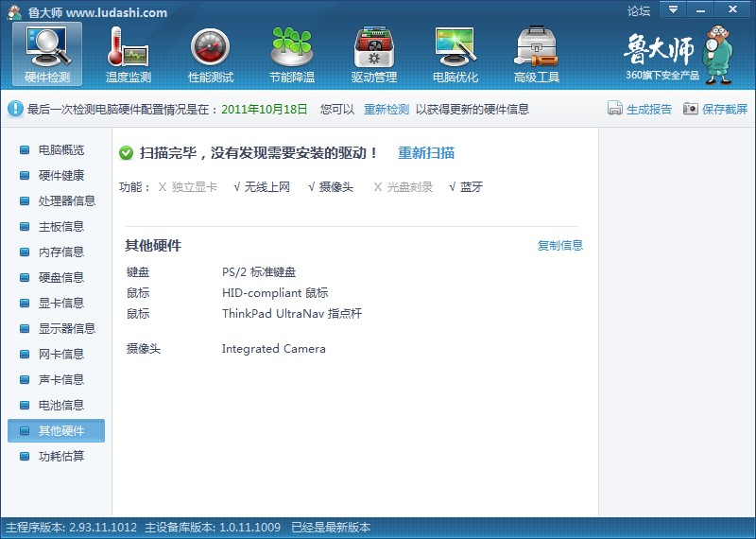Screen dimensions: 756x539
Task: Click 复制信息 to copy hardware info
Action: pos(560,245)
